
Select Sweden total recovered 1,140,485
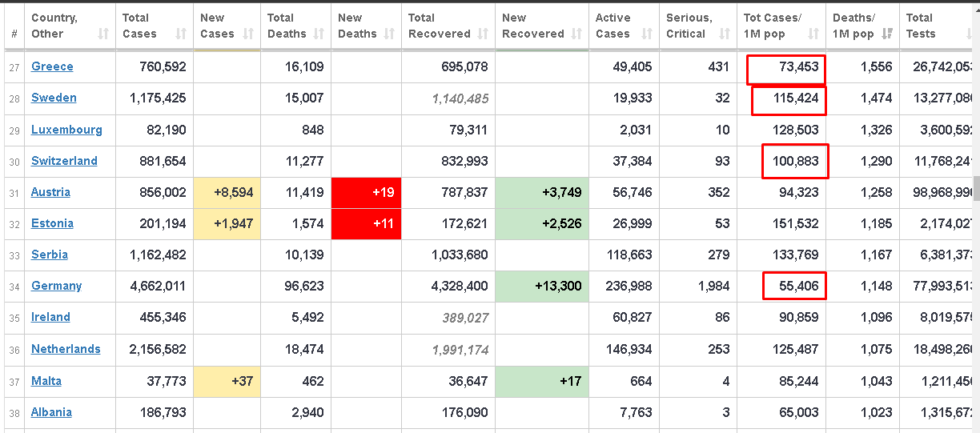point(460,98)
